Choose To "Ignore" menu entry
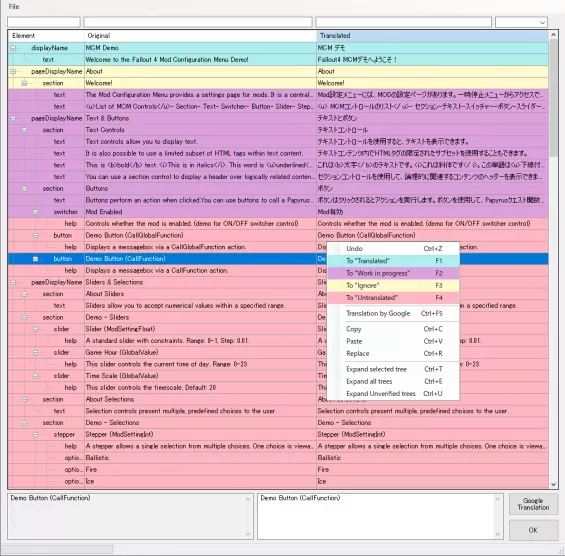 (393, 285)
